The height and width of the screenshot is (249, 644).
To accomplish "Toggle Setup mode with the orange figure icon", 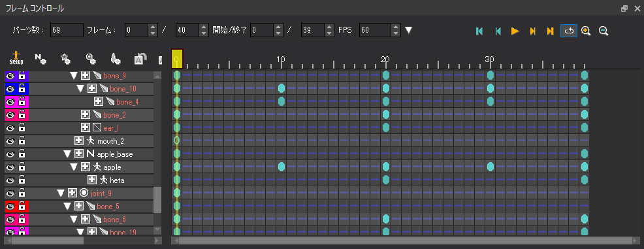I will (x=16, y=58).
